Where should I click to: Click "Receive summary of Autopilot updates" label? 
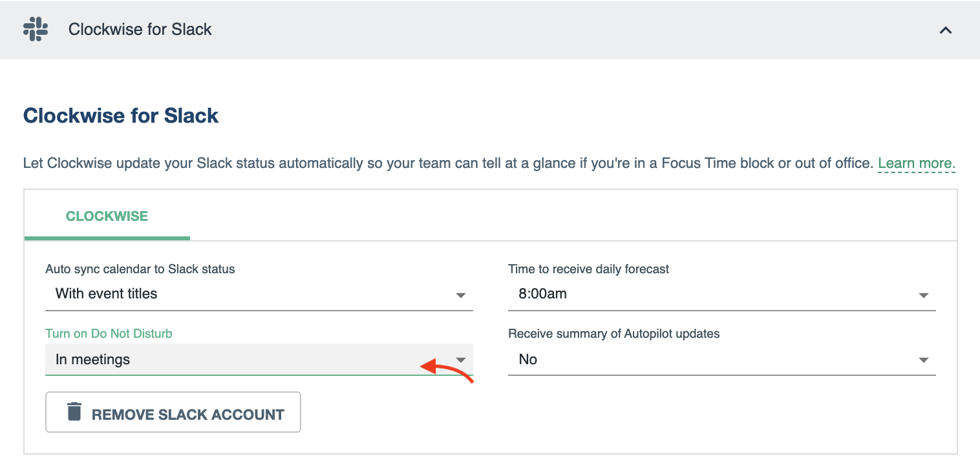pyautogui.click(x=613, y=334)
